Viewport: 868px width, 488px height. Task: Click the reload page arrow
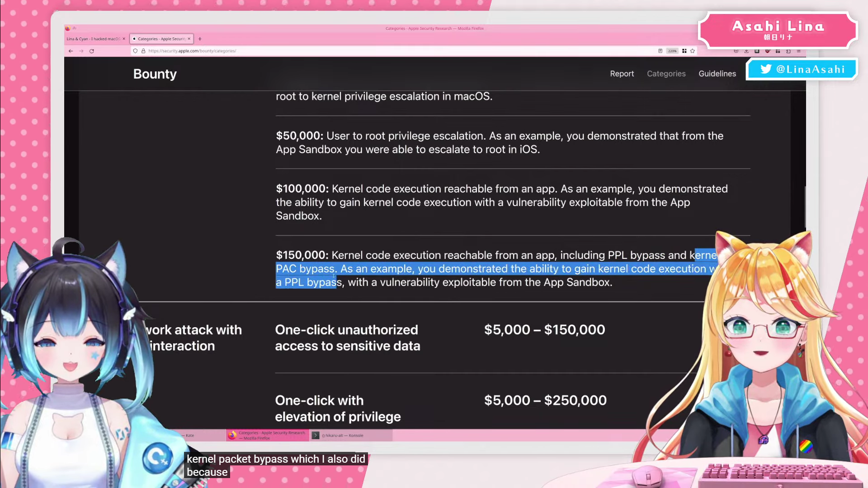click(92, 51)
